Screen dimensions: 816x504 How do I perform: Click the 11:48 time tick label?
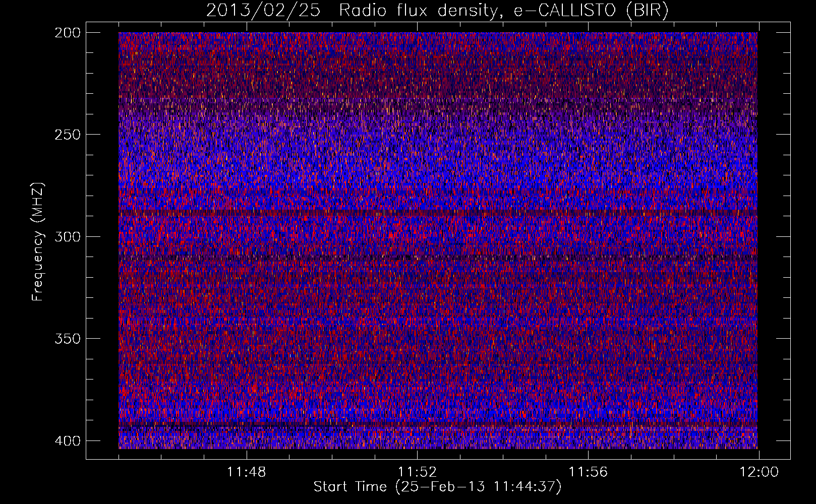247,472
